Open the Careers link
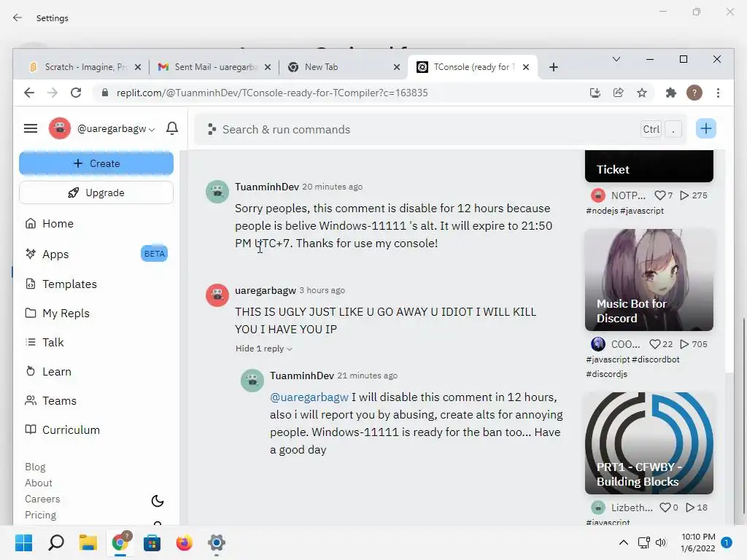 point(42,499)
